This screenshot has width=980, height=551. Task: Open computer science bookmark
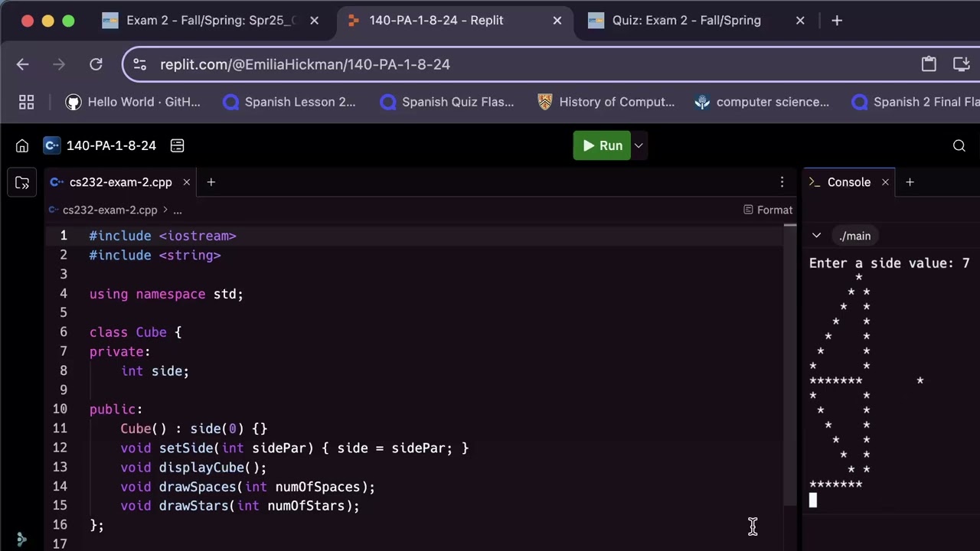pos(762,102)
